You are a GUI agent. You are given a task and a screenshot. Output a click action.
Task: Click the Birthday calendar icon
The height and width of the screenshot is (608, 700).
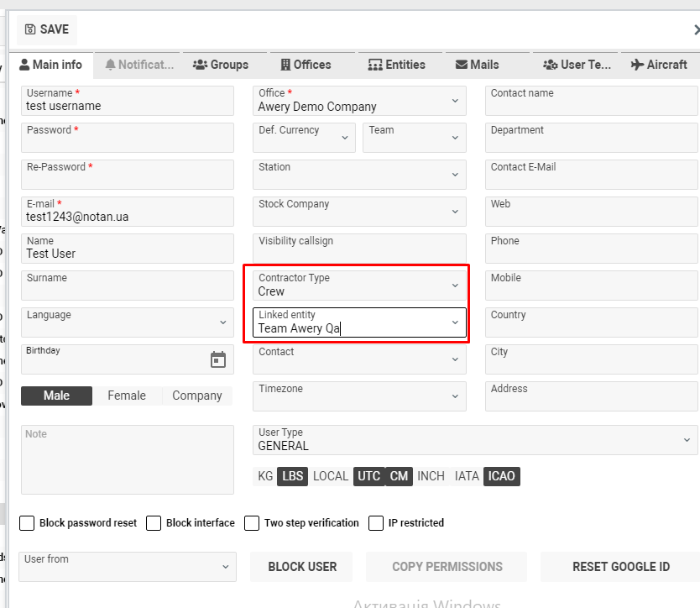tap(218, 359)
